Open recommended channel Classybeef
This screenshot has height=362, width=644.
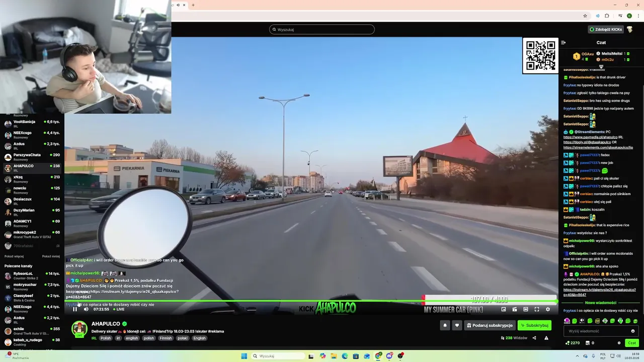tap(32, 298)
